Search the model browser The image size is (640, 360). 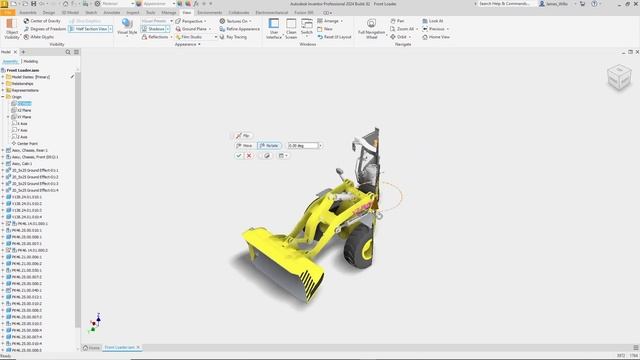pyautogui.click(x=68, y=52)
